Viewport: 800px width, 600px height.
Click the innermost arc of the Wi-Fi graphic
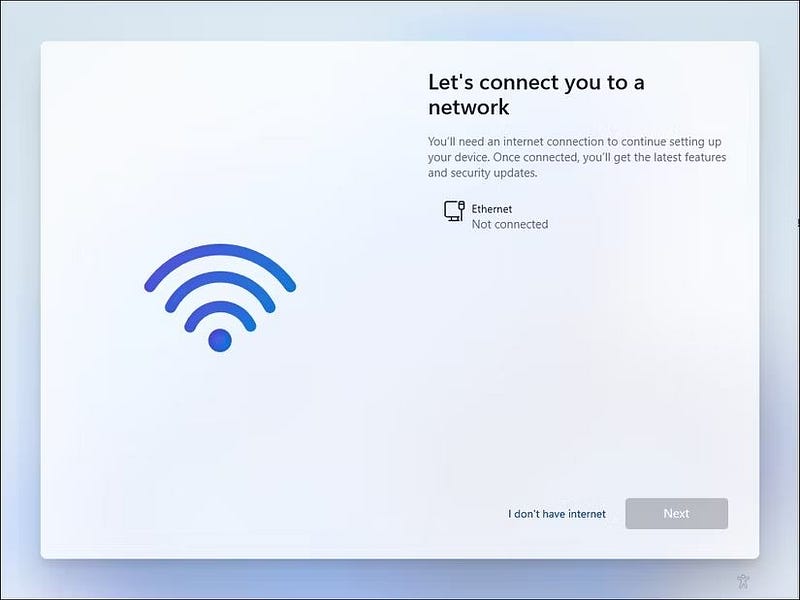click(x=220, y=307)
